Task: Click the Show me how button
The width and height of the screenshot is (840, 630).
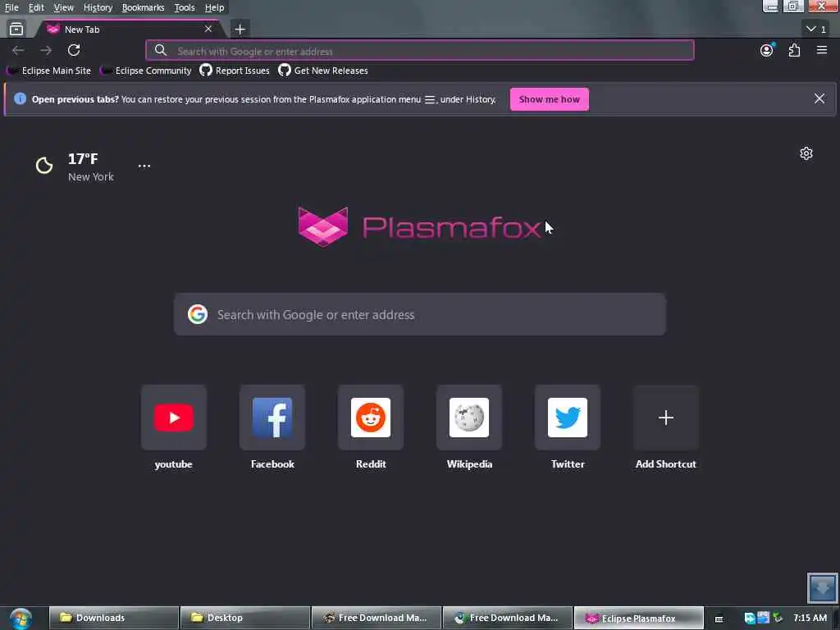Action: click(549, 99)
